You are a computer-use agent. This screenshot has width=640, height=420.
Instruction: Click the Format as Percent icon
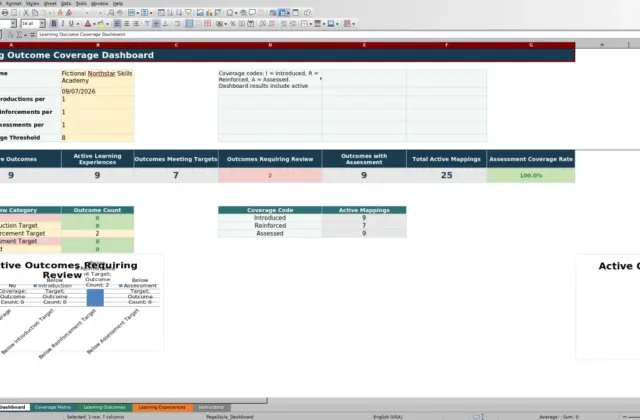(233, 24)
